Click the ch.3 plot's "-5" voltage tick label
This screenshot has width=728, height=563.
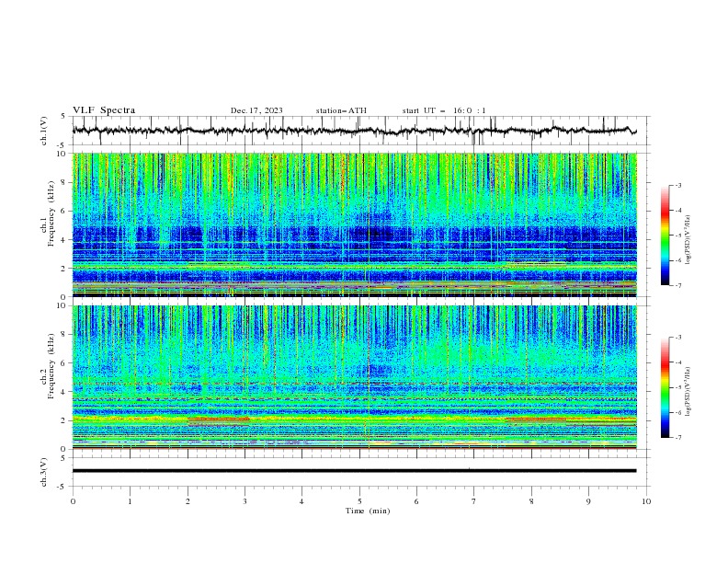(x=62, y=487)
